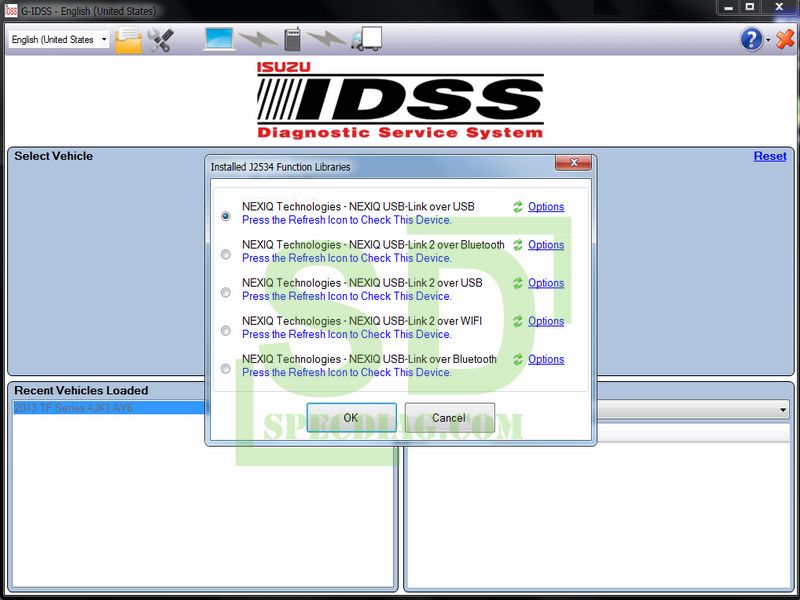Open the blue Help question mark icon
The width and height of the screenshot is (800, 600).
coord(751,40)
